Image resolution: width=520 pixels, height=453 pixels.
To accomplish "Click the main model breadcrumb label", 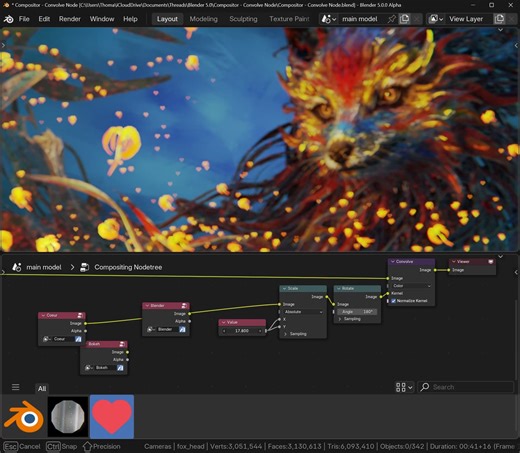I will [44, 267].
